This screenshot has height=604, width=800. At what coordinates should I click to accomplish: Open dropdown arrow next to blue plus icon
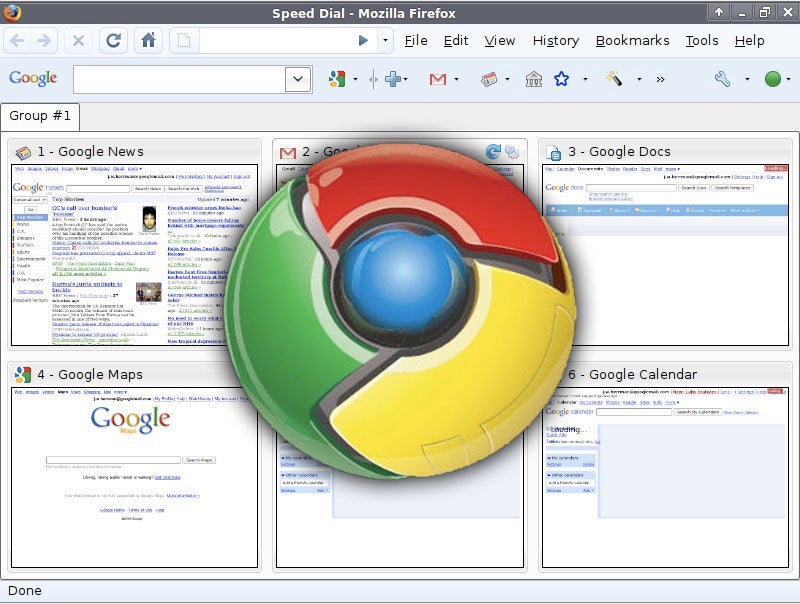pyautogui.click(x=406, y=79)
